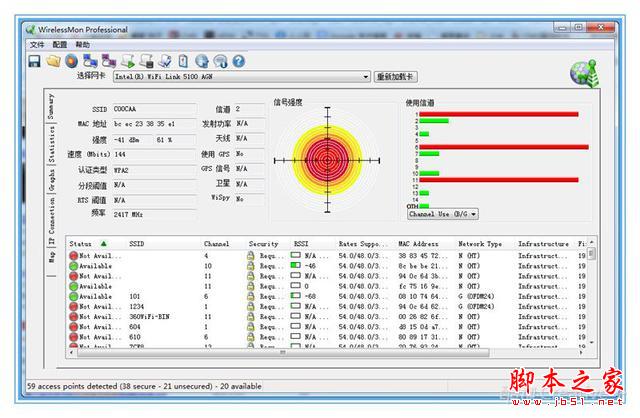Screen dimensions: 640x418
Task: Click the Open folder toolbar icon
Action: 53,61
